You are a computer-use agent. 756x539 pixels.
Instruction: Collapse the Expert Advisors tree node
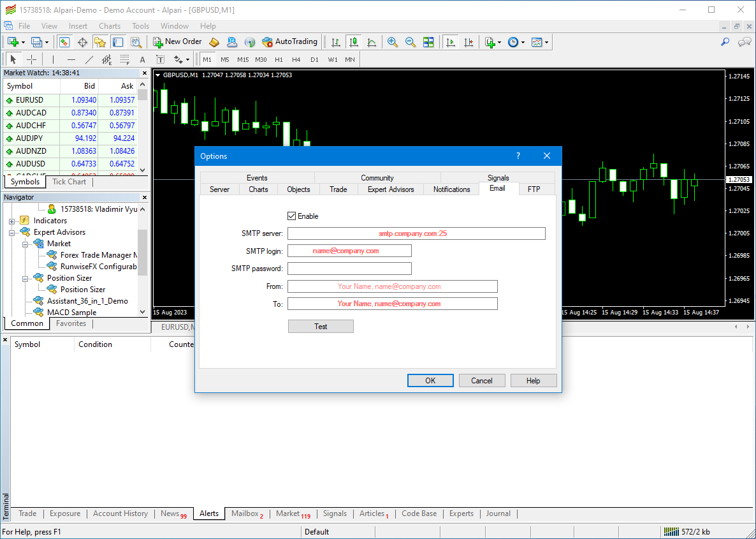pyautogui.click(x=11, y=233)
